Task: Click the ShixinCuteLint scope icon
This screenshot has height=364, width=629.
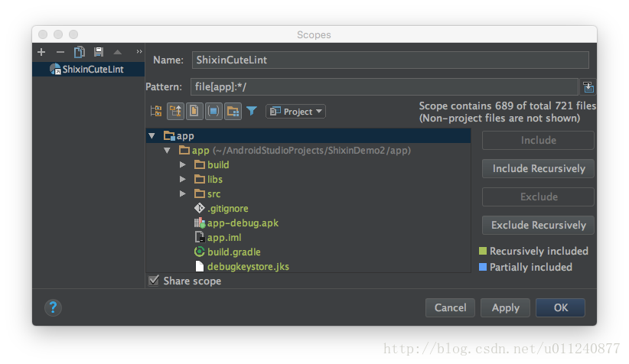Action: click(55, 69)
